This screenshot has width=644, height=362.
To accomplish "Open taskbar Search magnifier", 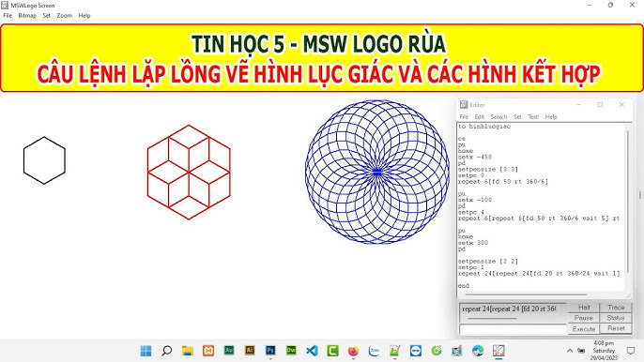I will click(x=167, y=351).
